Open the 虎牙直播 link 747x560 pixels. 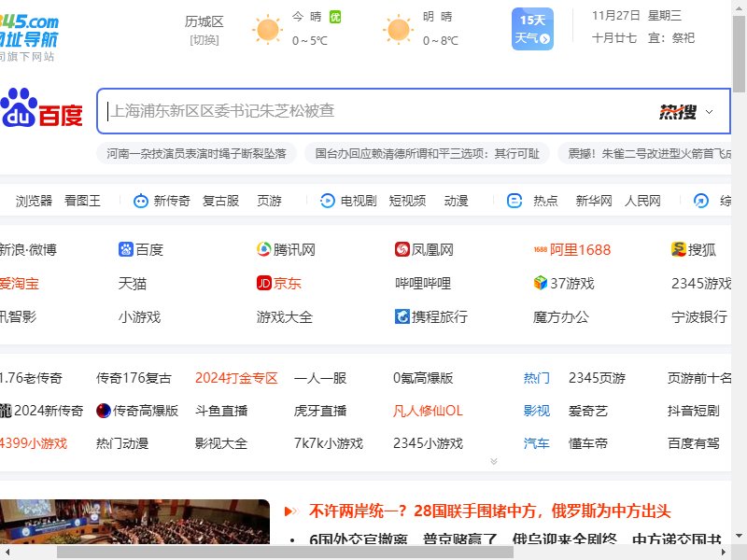[x=320, y=411]
